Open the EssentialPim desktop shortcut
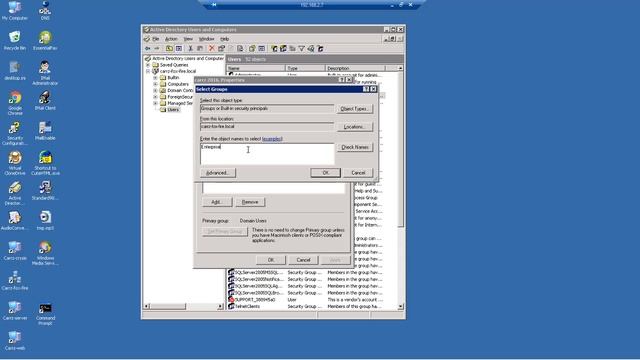The image size is (640, 360). (x=45, y=40)
